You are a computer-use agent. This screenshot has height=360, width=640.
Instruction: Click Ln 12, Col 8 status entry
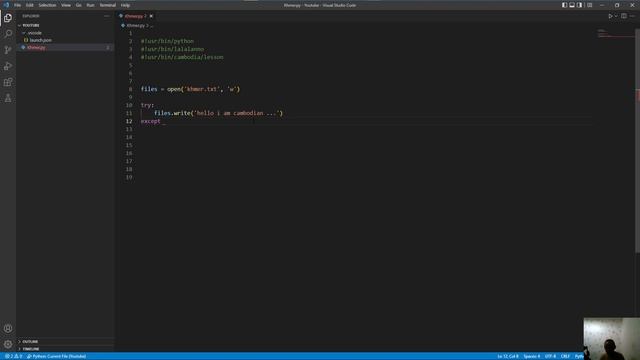point(507,356)
